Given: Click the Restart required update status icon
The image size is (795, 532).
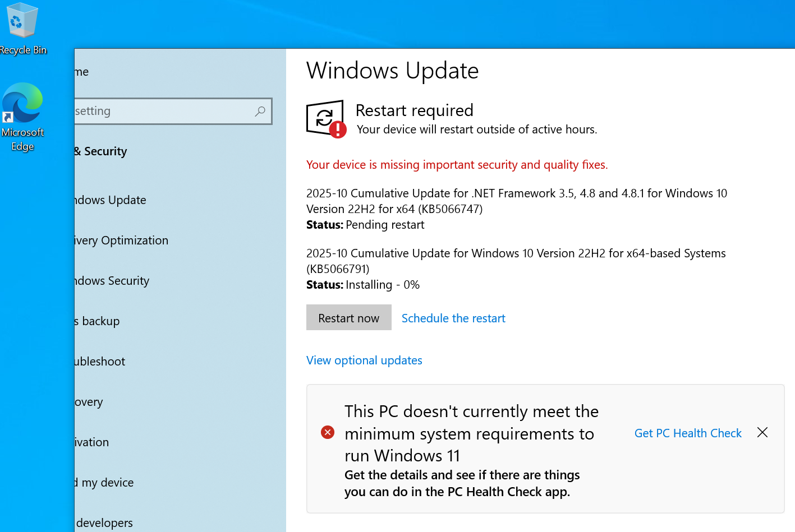Looking at the screenshot, I should coord(325,119).
